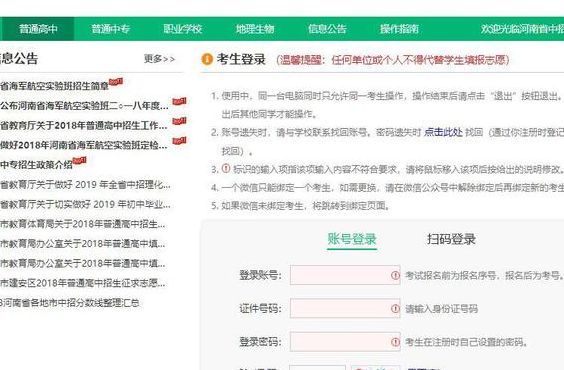The image size is (564, 370).
Task: Click the red reminder text 温馨提醒
Action: (393, 60)
